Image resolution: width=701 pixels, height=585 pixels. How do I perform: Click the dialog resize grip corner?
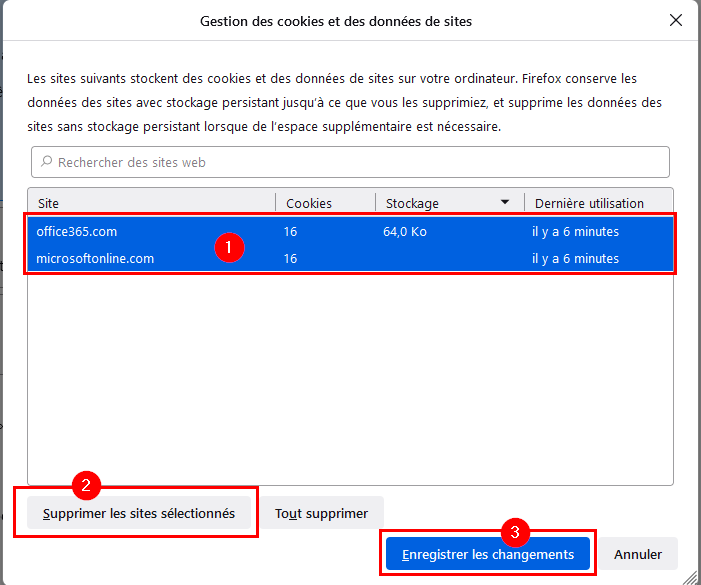point(690,577)
